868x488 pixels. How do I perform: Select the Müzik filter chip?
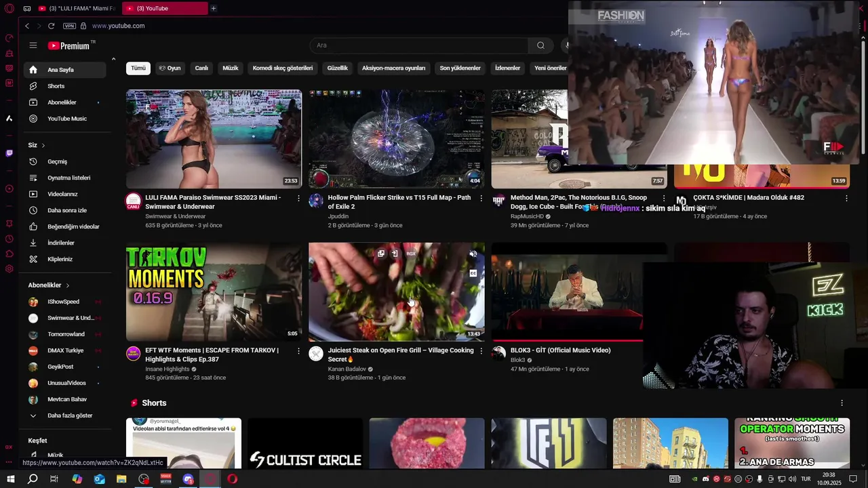tap(231, 68)
